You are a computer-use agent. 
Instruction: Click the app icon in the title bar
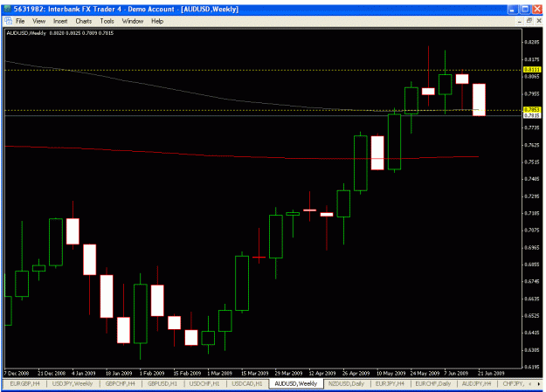tap(7, 9)
